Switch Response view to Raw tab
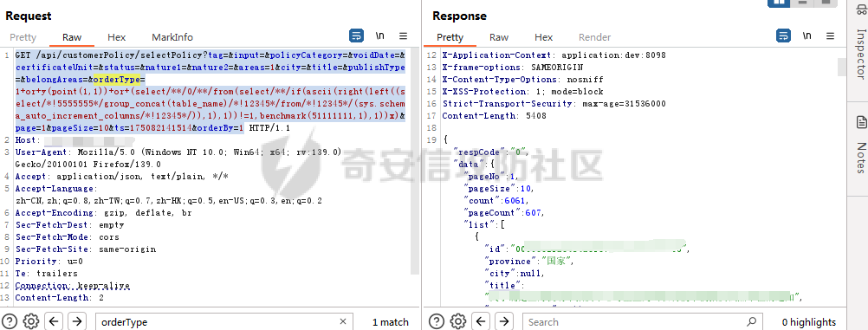This screenshot has height=330, width=868. [x=499, y=37]
